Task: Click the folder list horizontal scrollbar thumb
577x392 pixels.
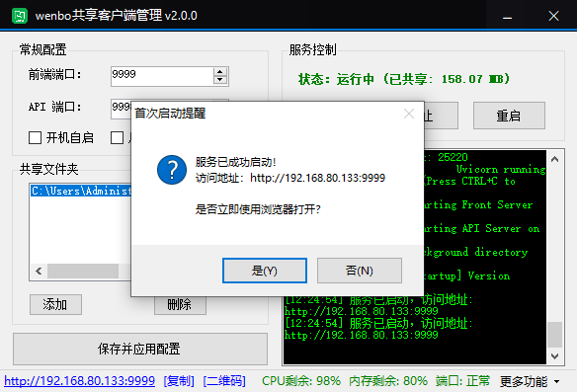Action: [83, 272]
